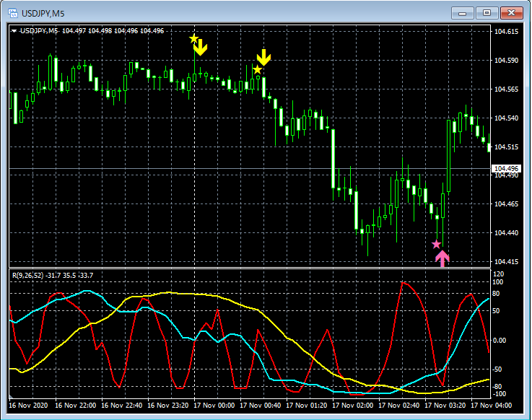532x420 pixels.
Task: Click the chart window icon in title bar
Action: (13, 13)
